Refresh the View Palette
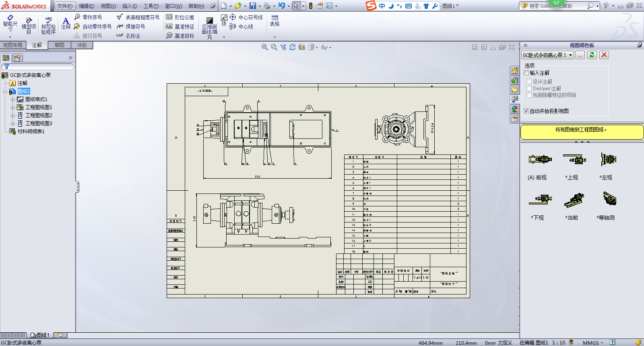The width and height of the screenshot is (644, 346). [592, 55]
